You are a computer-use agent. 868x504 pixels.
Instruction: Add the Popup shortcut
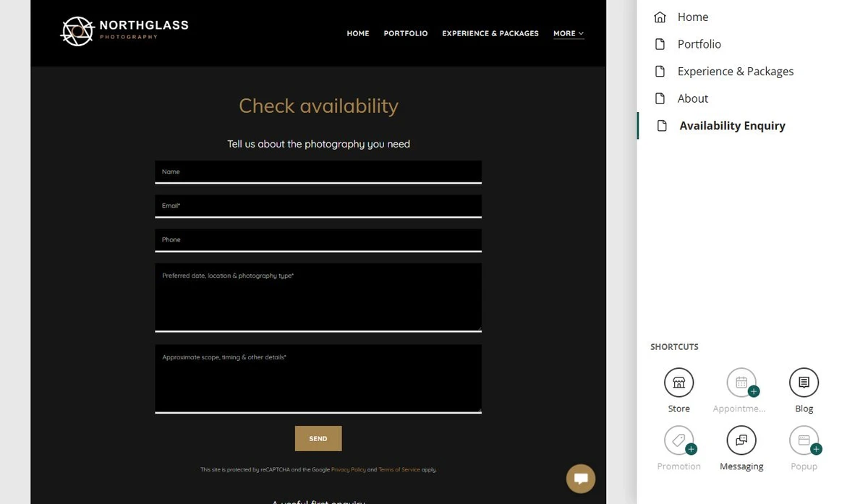[x=816, y=449]
